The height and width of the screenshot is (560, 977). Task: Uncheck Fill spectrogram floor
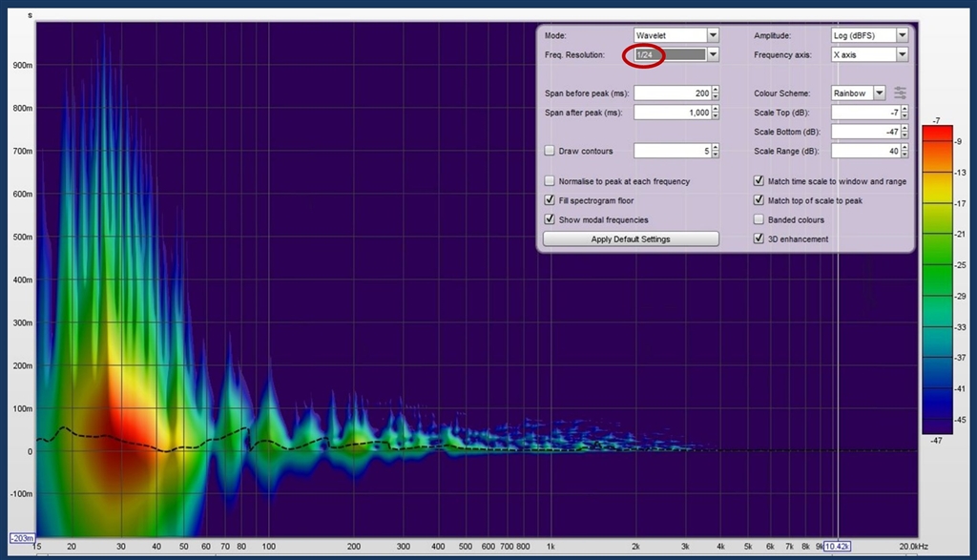pos(550,200)
